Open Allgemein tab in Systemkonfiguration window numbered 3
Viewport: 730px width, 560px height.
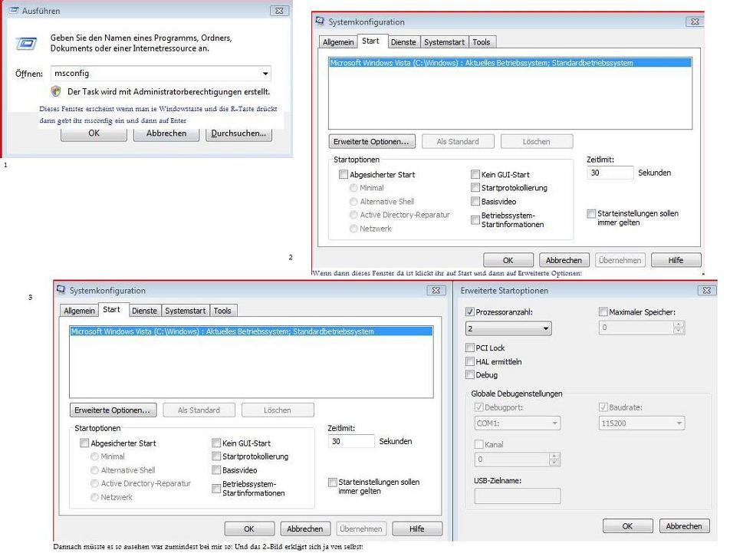(x=79, y=310)
